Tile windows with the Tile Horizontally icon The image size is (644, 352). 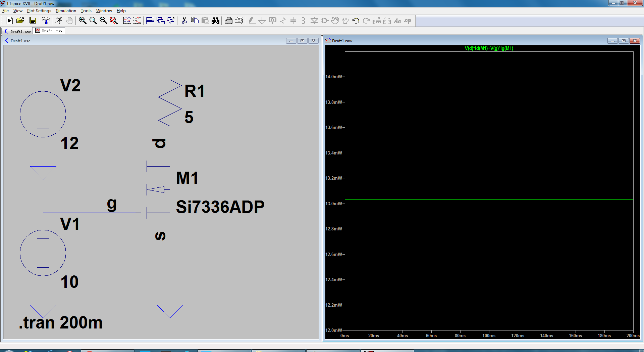click(150, 21)
